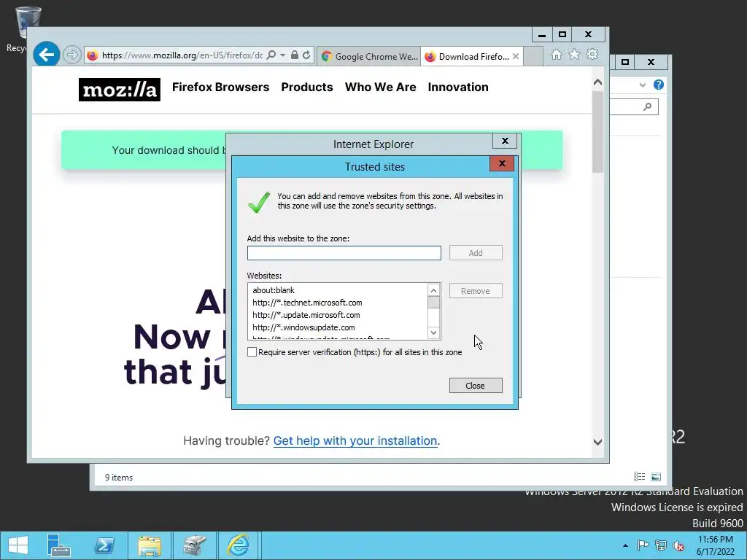The image size is (747, 560).
Task: Select about:blank in Websites list
Action: (x=274, y=290)
